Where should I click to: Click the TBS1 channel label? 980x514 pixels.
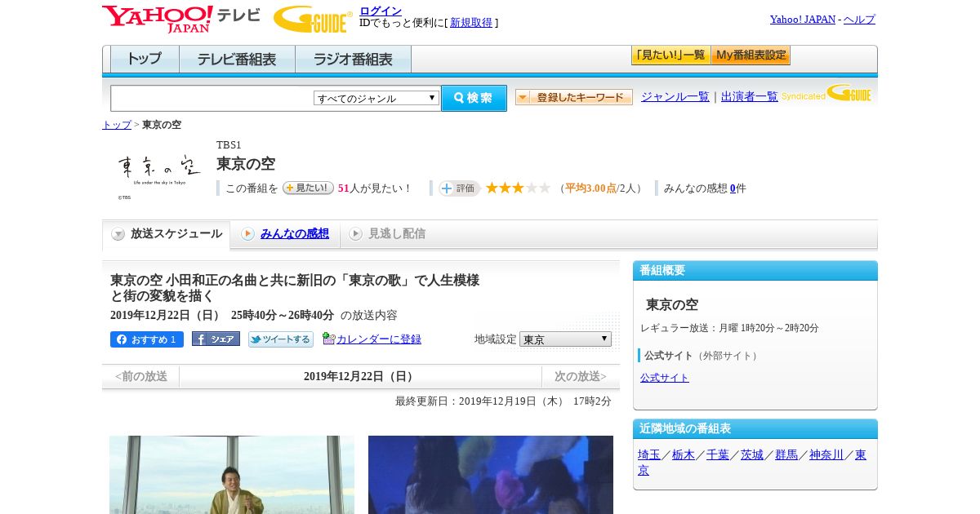[229, 145]
